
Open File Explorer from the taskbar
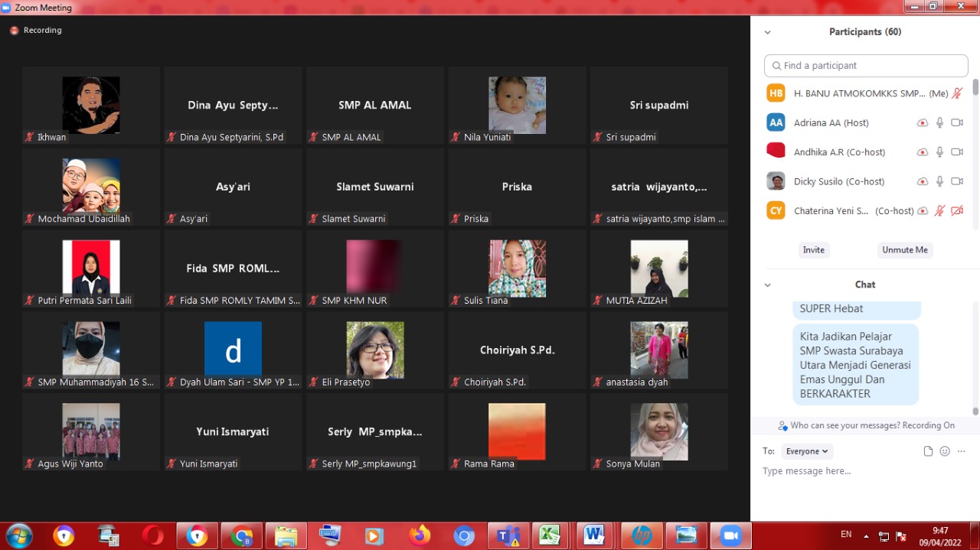[286, 535]
